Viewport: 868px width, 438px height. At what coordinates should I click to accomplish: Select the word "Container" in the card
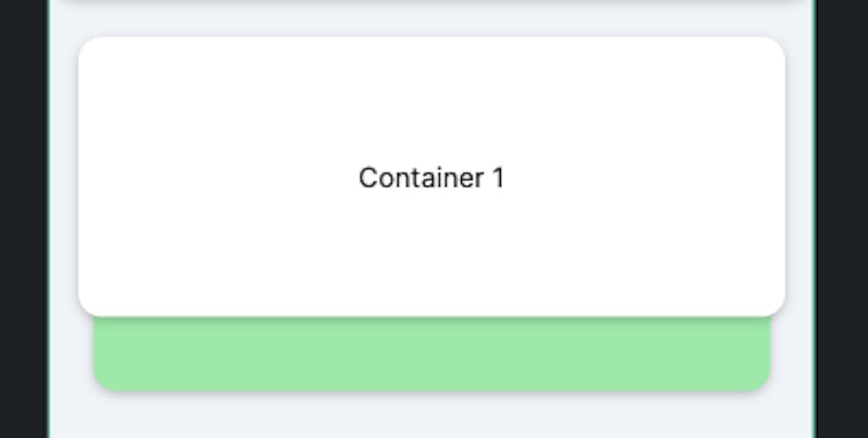[421, 178]
